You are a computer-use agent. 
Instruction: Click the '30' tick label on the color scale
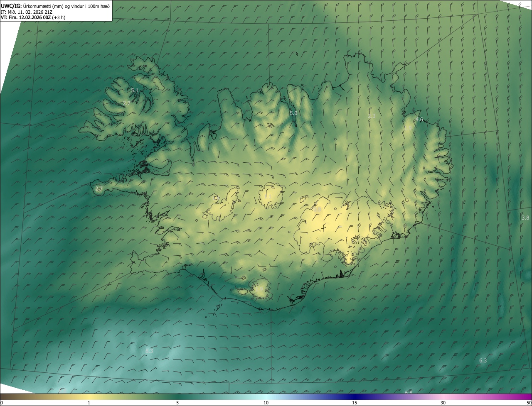[x=443, y=403]
